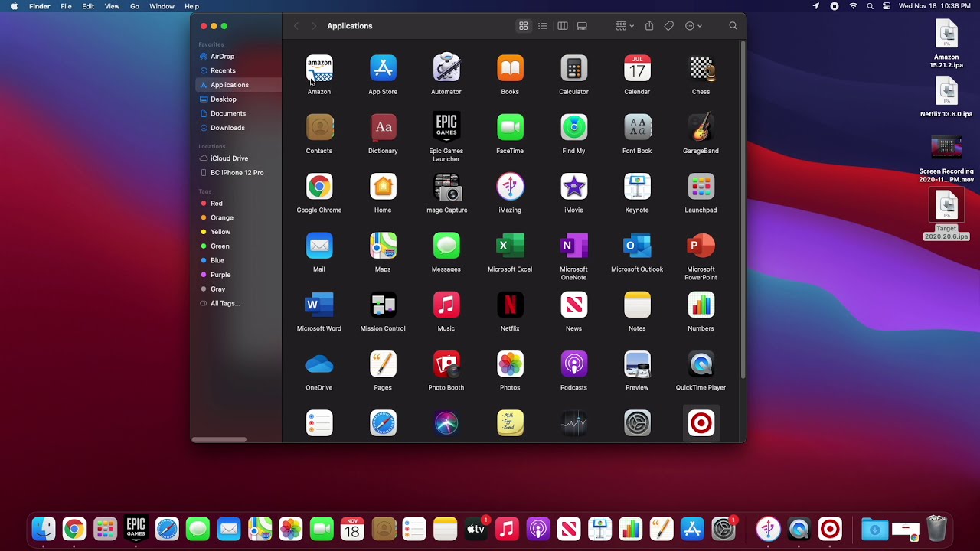Switch Finder to column view
The height and width of the screenshot is (551, 980).
[563, 26]
